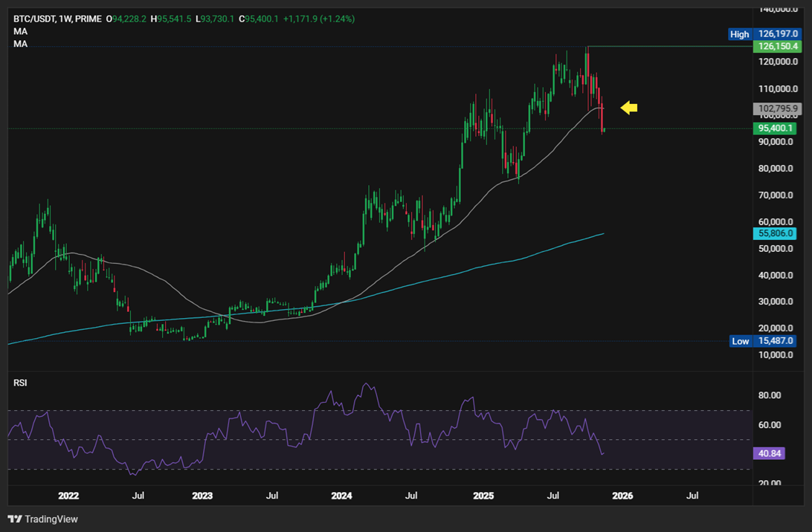
Task: Select the first MA indicator in the legend
Action: (x=20, y=30)
